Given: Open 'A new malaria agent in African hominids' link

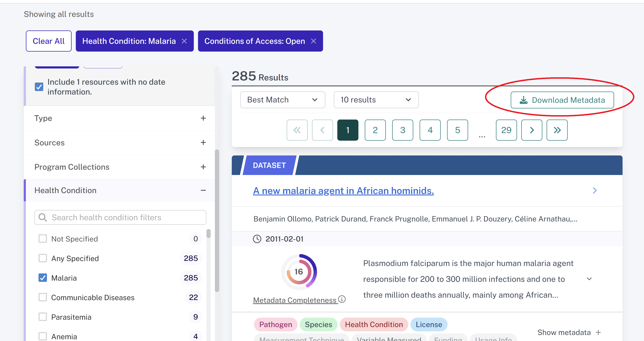Looking at the screenshot, I should (343, 191).
